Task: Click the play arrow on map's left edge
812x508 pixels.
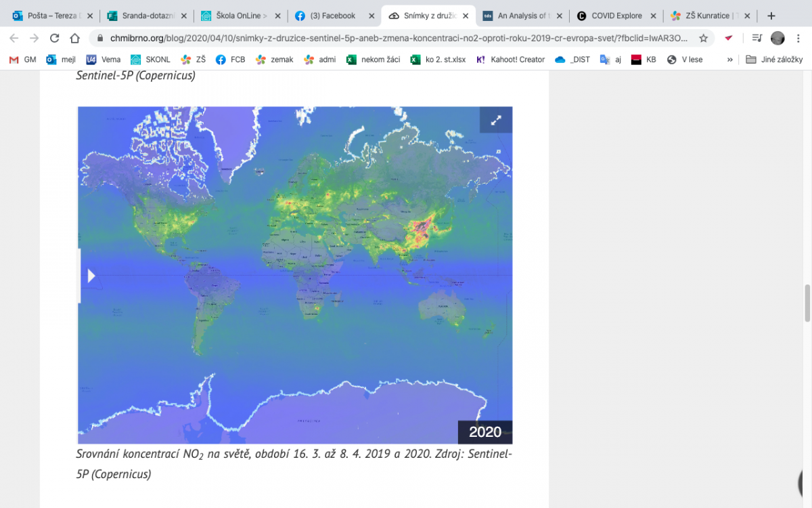Action: tap(91, 276)
